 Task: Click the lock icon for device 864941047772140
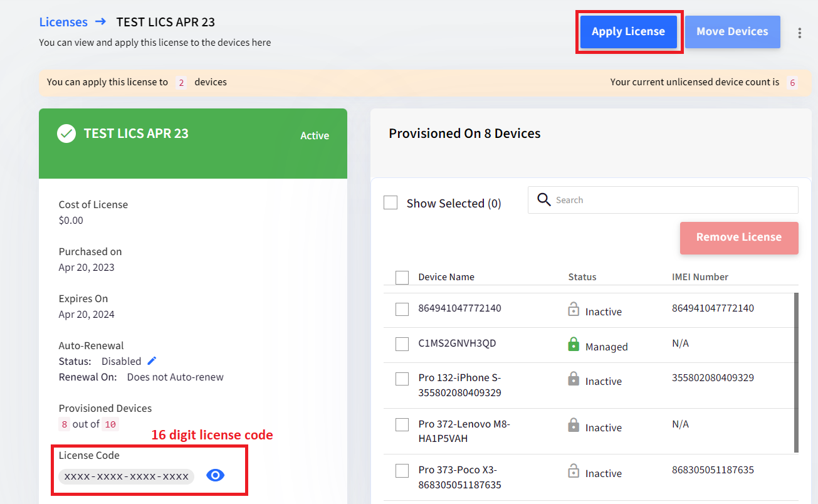[x=574, y=310]
